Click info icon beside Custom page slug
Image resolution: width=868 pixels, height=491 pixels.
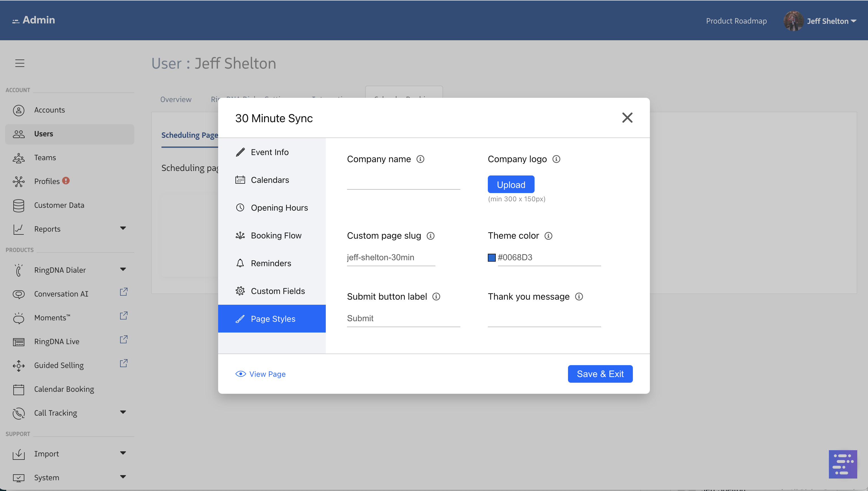pyautogui.click(x=430, y=236)
